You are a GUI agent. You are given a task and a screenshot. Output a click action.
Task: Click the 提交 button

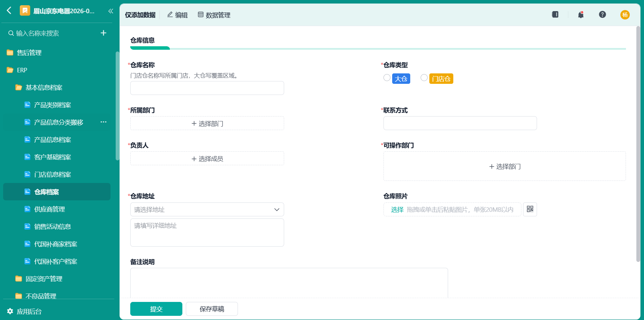[156, 309]
